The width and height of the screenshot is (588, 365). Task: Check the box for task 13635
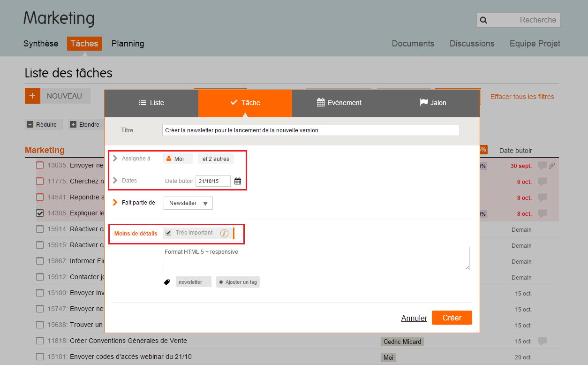(x=40, y=165)
